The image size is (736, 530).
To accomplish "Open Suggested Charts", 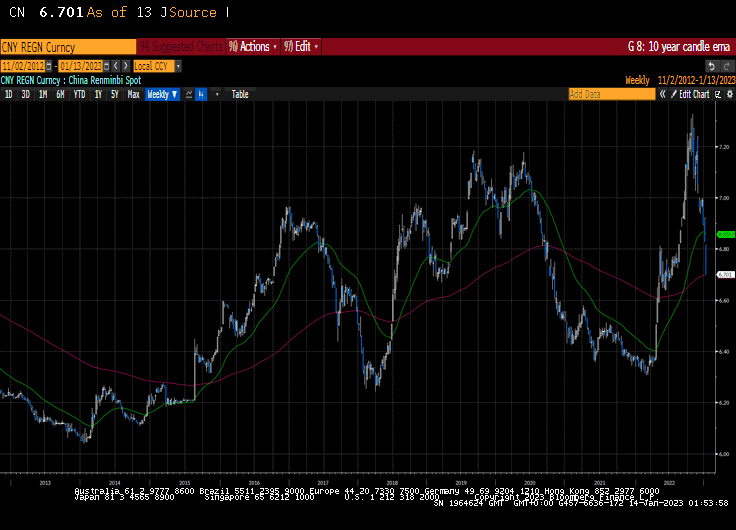I will [181, 46].
